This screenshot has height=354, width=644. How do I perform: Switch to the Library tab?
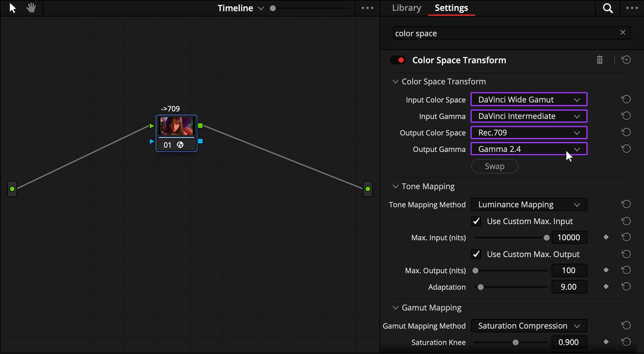click(x=407, y=8)
